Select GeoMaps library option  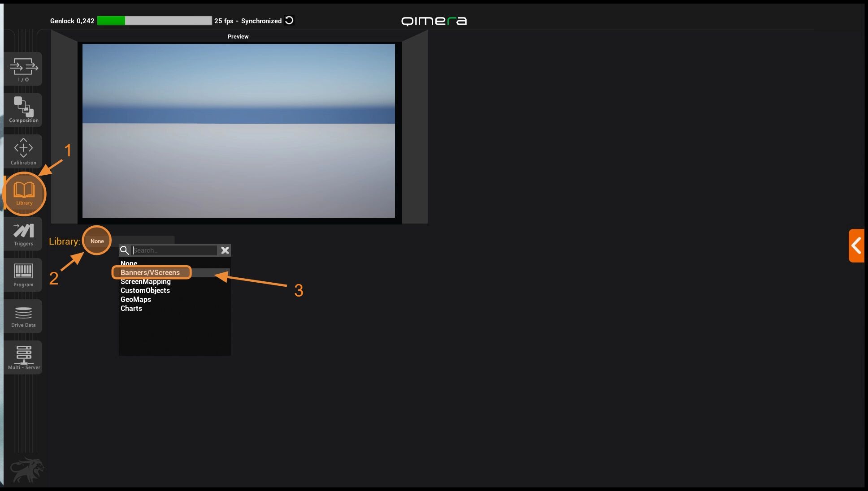[136, 299]
